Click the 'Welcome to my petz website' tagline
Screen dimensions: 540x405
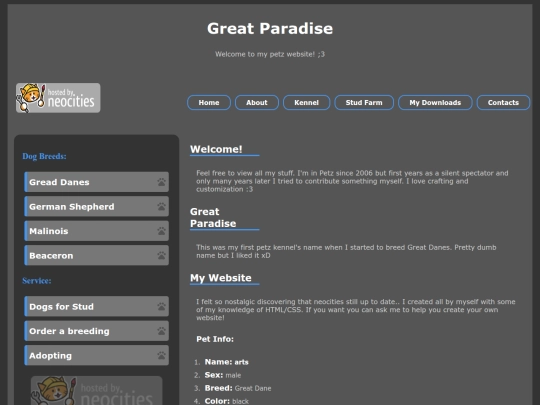(270, 54)
